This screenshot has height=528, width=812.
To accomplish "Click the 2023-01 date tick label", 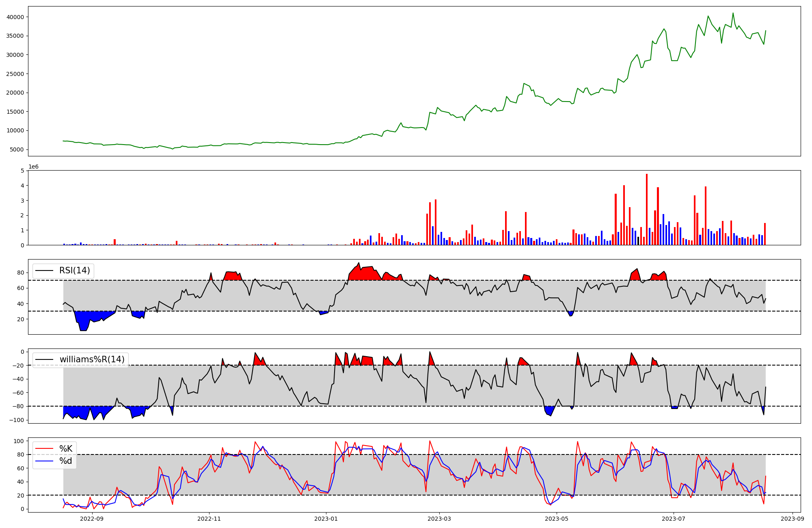I will [x=326, y=519].
